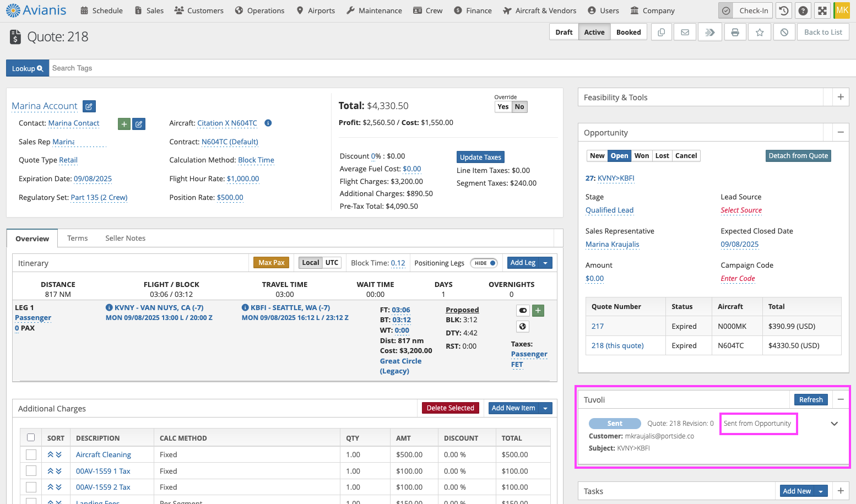Image resolution: width=856 pixels, height=504 pixels.
Task: Open the Tasks Add New dropdown arrow
Action: click(x=821, y=491)
